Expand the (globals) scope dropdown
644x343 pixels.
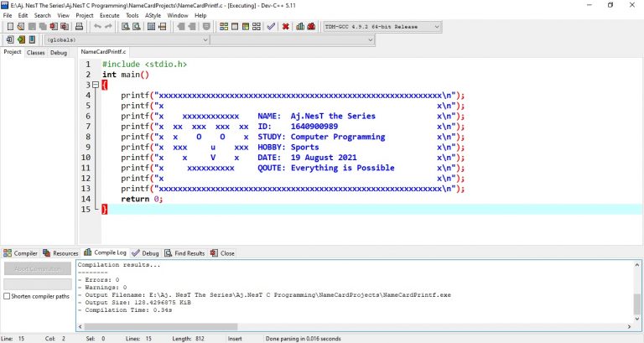point(205,39)
